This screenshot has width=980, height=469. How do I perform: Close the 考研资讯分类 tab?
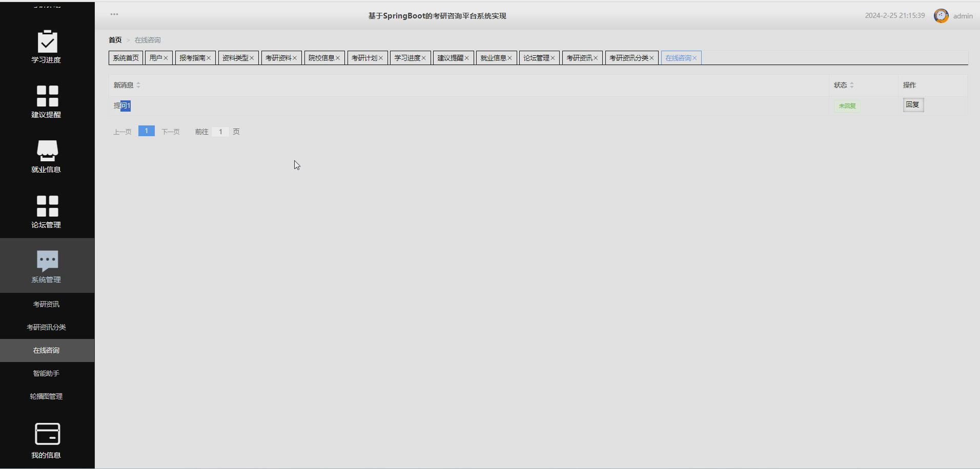point(652,58)
